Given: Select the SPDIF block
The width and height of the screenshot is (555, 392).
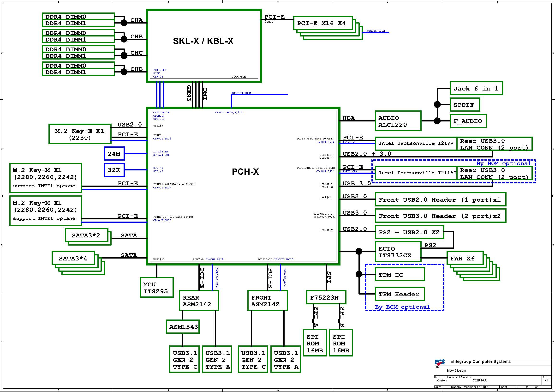Looking at the screenshot, I should pos(465,105).
